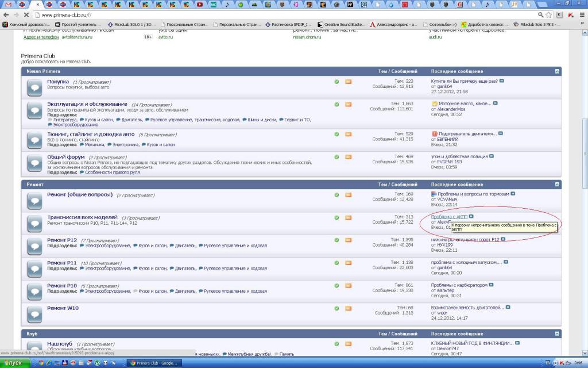Open the 'Эксплуатация и обслуживание' forum

click(x=87, y=104)
